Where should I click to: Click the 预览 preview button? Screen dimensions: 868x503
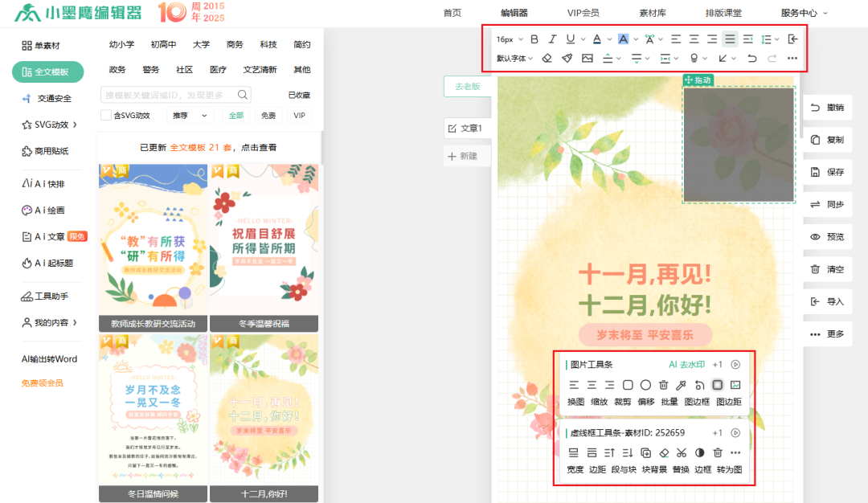pos(828,237)
